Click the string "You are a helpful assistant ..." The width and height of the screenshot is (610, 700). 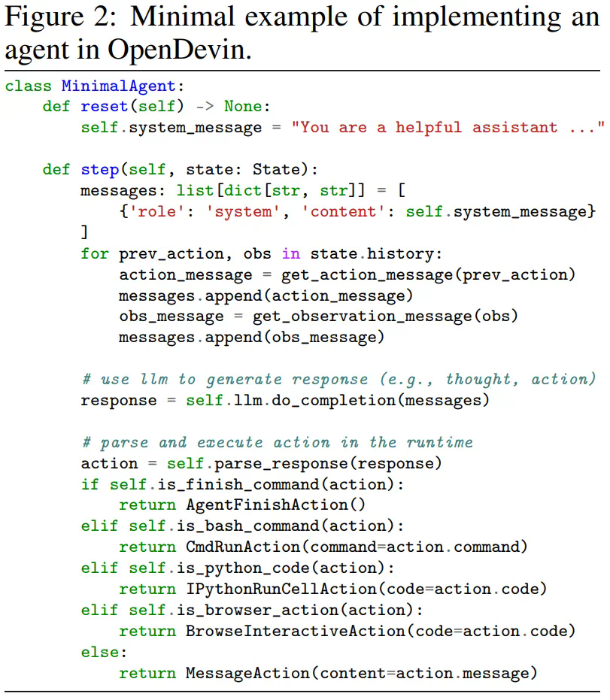(448, 127)
